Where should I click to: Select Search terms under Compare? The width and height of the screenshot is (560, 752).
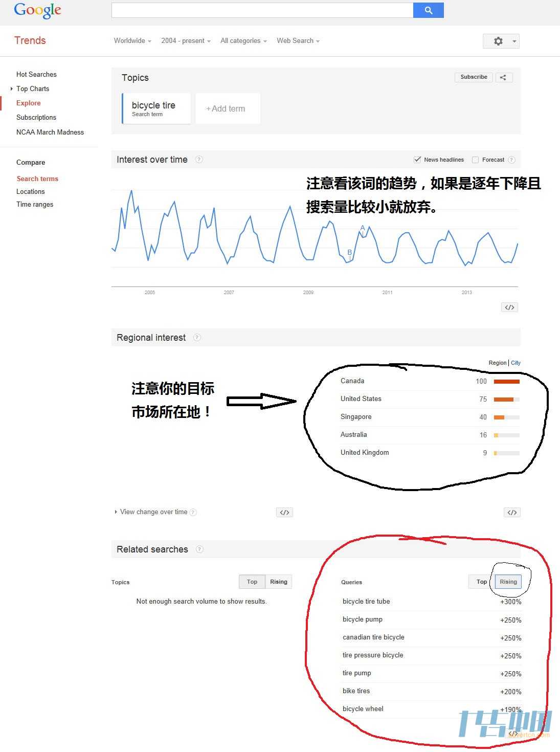pyautogui.click(x=37, y=179)
